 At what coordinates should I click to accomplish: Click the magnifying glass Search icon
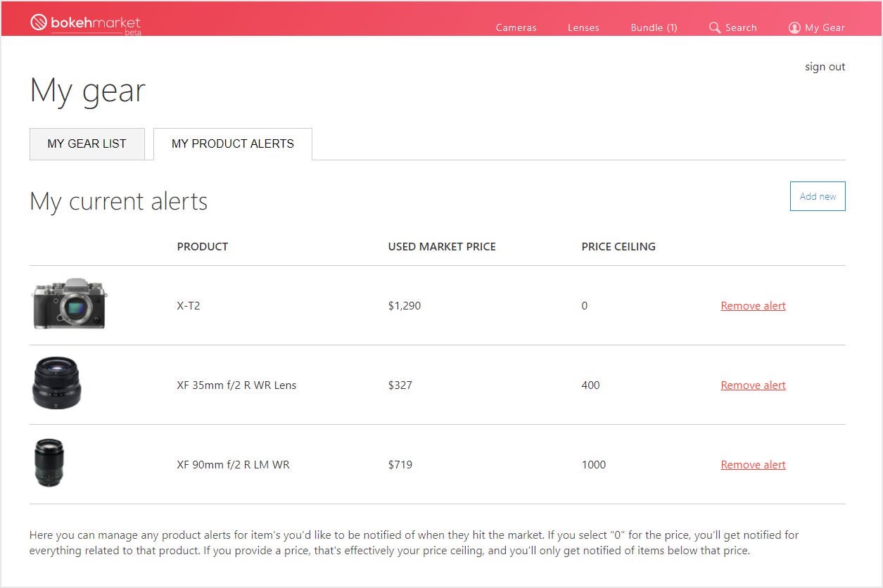714,27
